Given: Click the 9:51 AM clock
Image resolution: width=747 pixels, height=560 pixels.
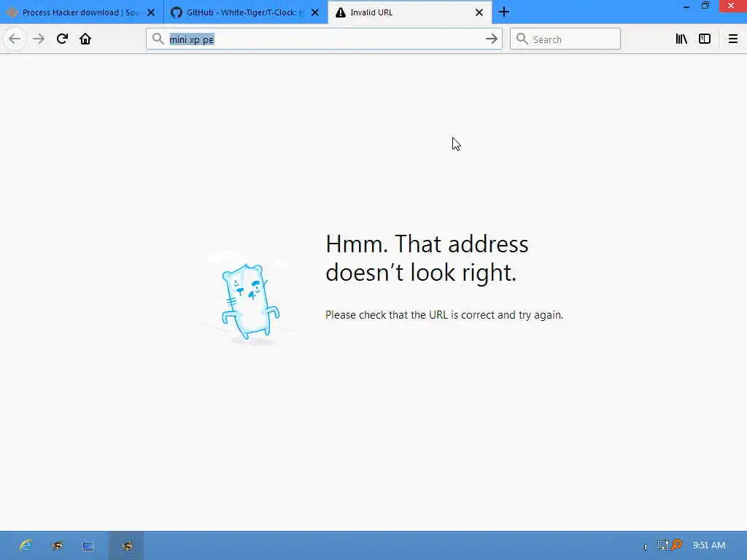Looking at the screenshot, I should point(709,545).
